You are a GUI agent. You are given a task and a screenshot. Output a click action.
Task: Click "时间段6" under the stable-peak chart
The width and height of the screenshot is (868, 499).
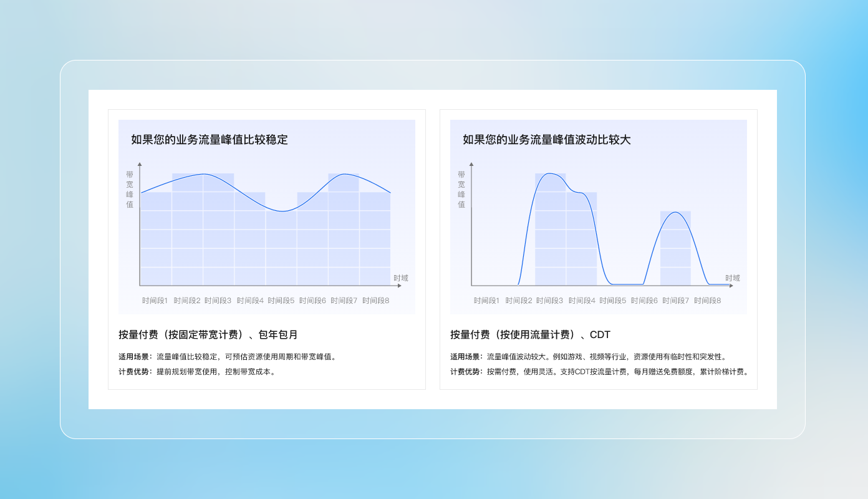click(x=312, y=301)
